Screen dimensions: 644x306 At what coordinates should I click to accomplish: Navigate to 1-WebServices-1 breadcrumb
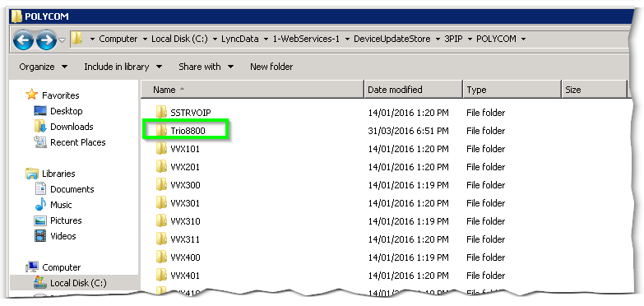[x=306, y=39]
